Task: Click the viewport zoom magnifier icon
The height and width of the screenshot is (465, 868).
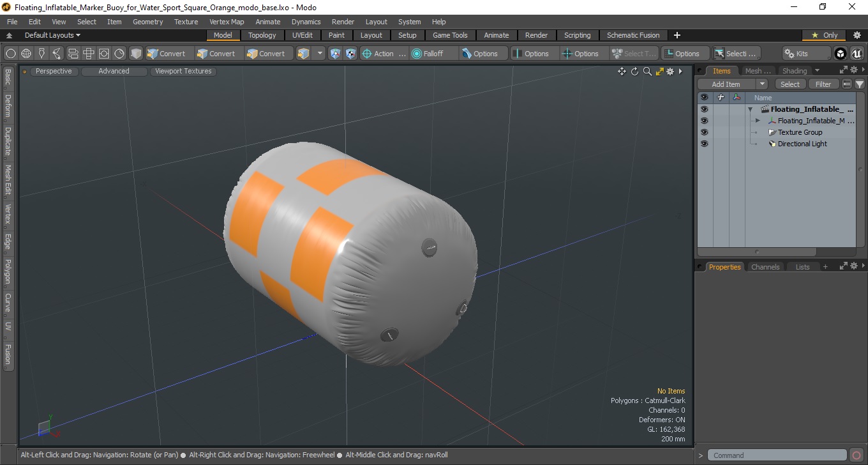Action: click(x=647, y=72)
